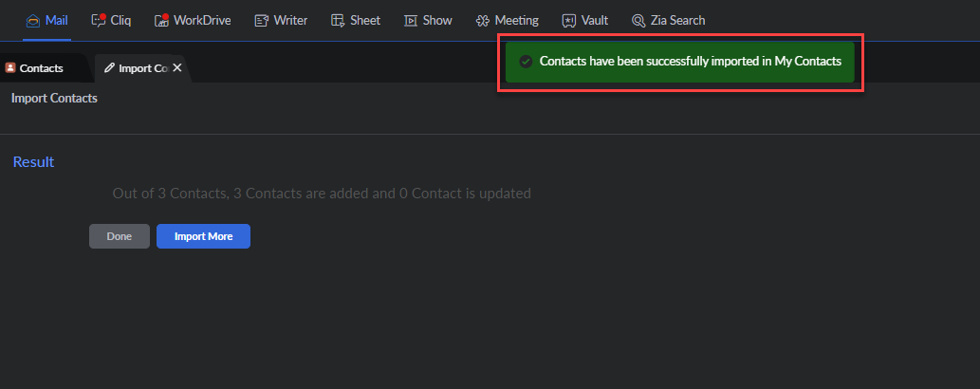Open the Show presentation icon
The height and width of the screenshot is (389, 980).
point(411,20)
